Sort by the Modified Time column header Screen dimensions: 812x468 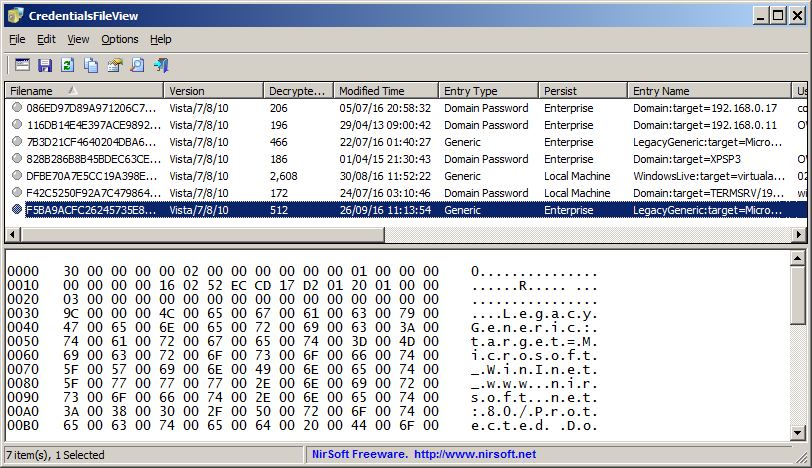pyautogui.click(x=386, y=91)
